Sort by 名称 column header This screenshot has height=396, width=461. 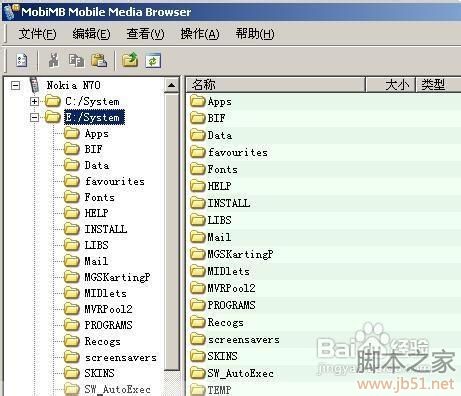[x=275, y=85]
